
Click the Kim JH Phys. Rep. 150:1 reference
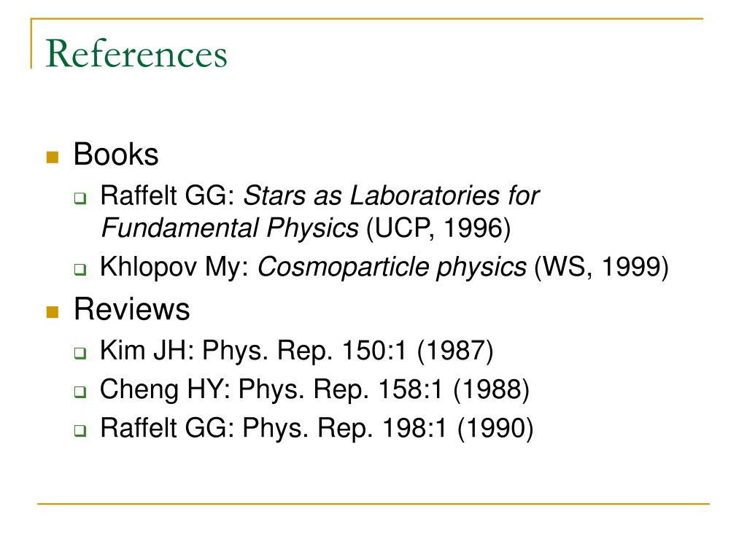pyautogui.click(x=296, y=351)
